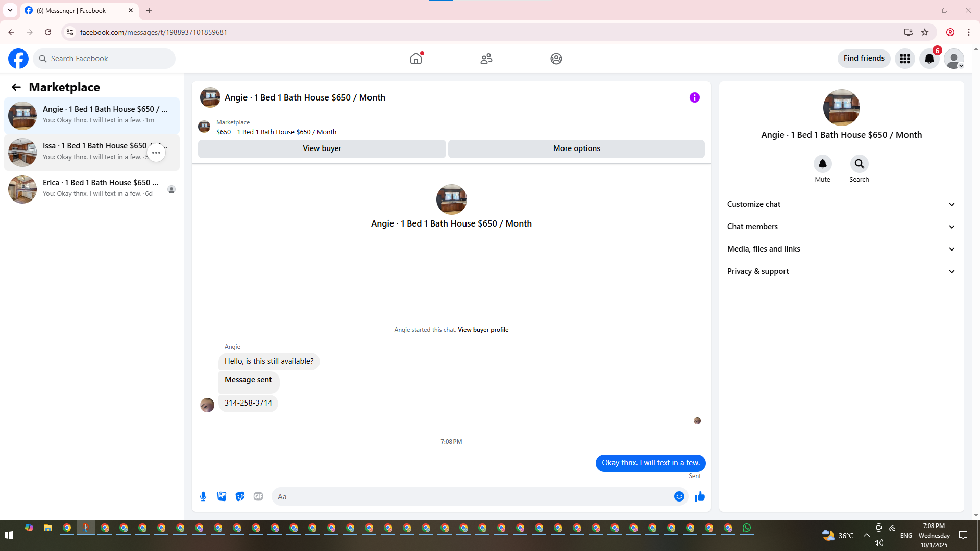
Task: Expand the Chat members section
Action: point(841,227)
